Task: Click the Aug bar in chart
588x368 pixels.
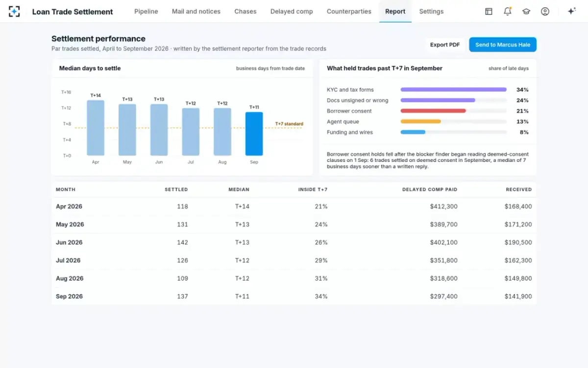Action: coord(222,132)
